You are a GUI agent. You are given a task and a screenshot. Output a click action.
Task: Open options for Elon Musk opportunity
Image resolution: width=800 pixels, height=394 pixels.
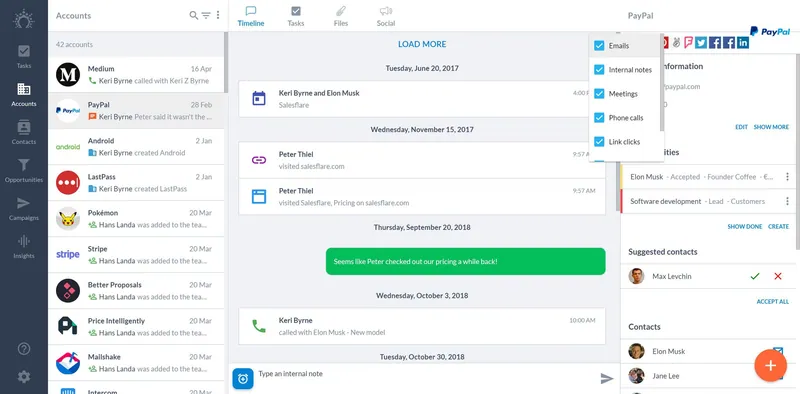[787, 177]
